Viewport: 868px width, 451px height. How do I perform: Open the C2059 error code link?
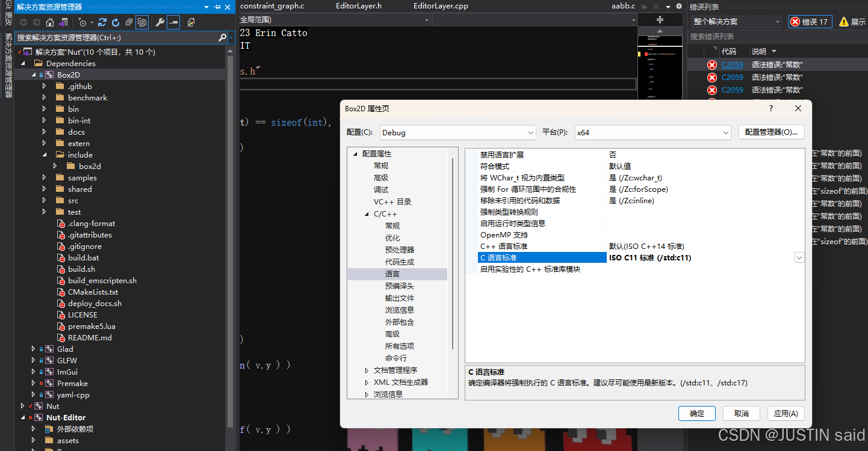pyautogui.click(x=732, y=64)
